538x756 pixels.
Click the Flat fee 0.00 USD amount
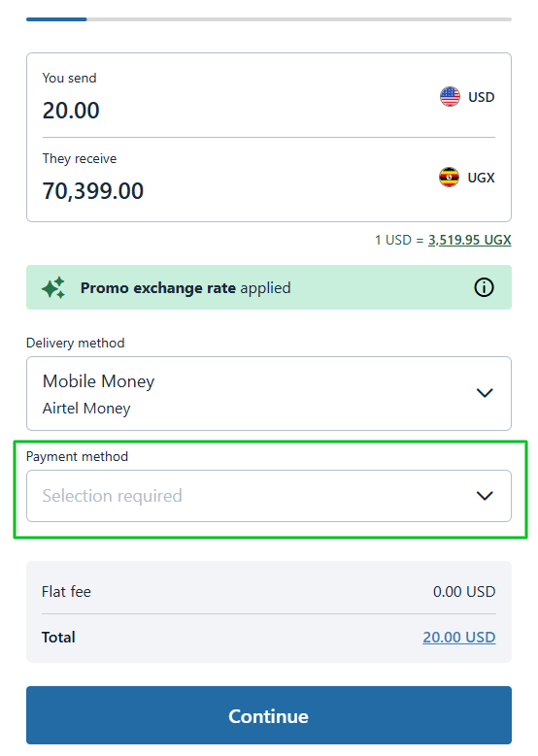tap(464, 592)
